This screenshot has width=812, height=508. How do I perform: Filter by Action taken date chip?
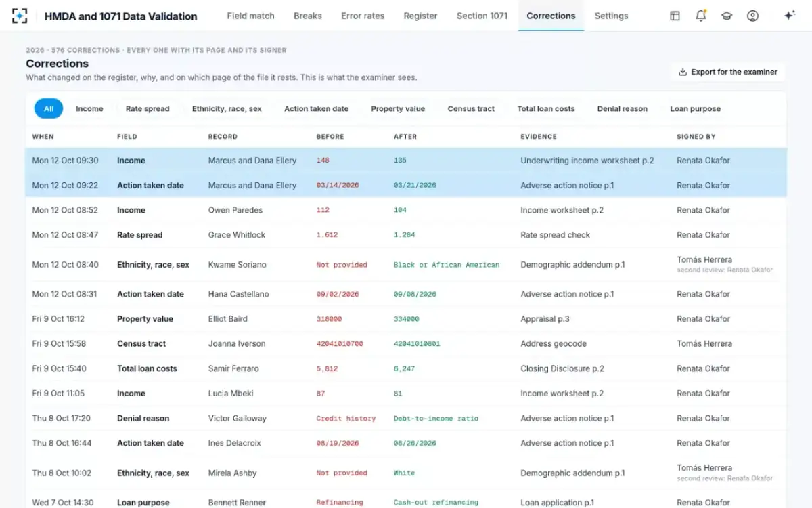(316, 108)
